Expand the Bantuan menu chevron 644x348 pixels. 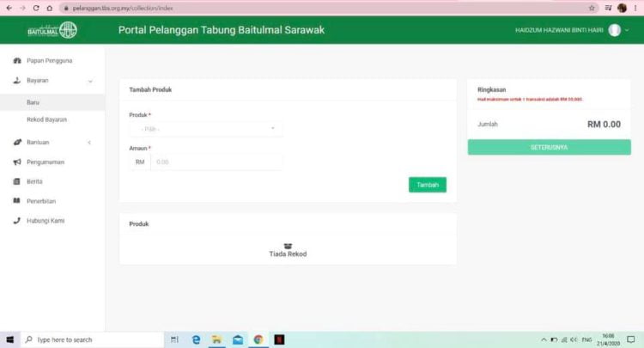coord(89,143)
